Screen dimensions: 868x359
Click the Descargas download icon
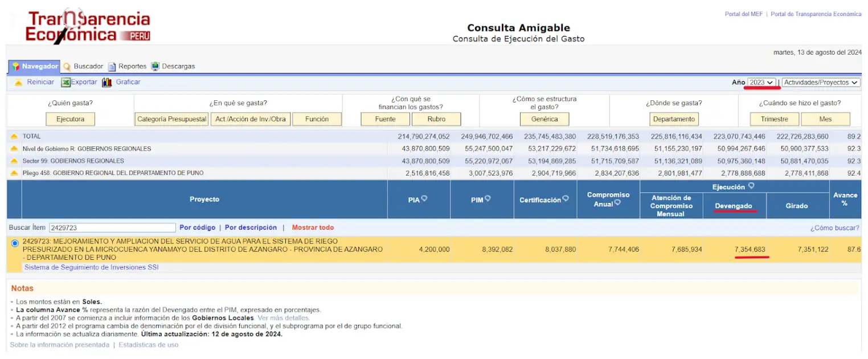point(155,67)
